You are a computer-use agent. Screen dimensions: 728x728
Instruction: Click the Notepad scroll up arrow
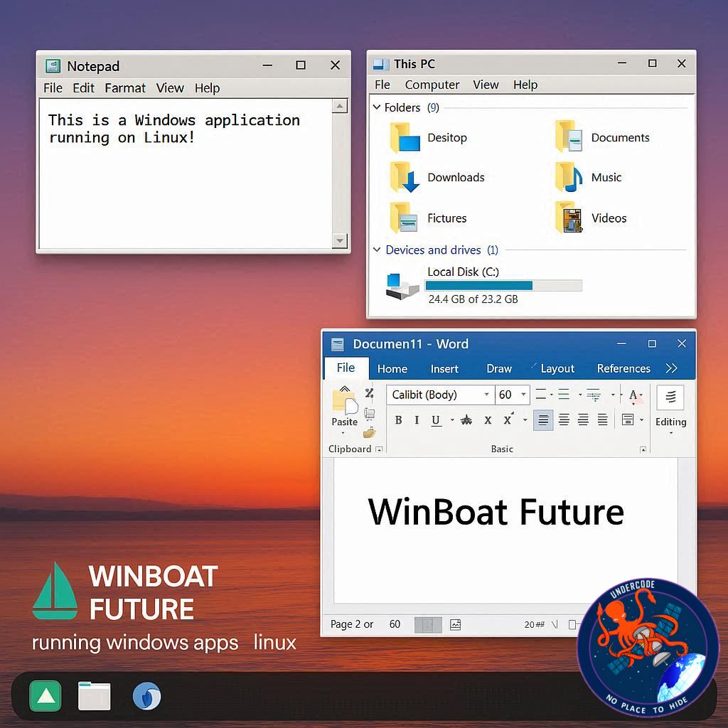pos(340,107)
